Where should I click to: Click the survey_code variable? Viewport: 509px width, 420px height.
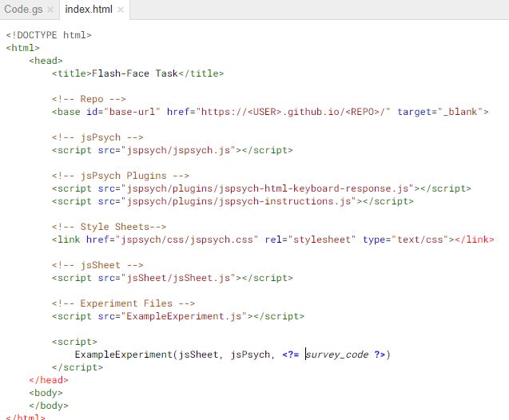tap(337, 355)
